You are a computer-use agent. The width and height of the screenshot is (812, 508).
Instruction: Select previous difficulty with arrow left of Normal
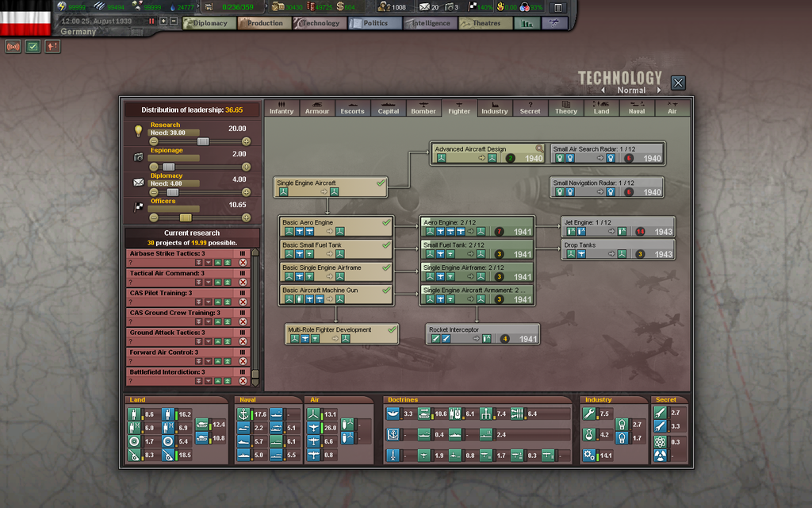(603, 90)
